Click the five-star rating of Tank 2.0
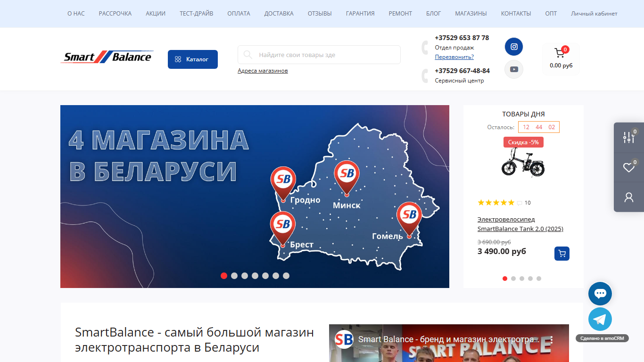Screen dimensions: 644x362 pyautogui.click(x=496, y=203)
